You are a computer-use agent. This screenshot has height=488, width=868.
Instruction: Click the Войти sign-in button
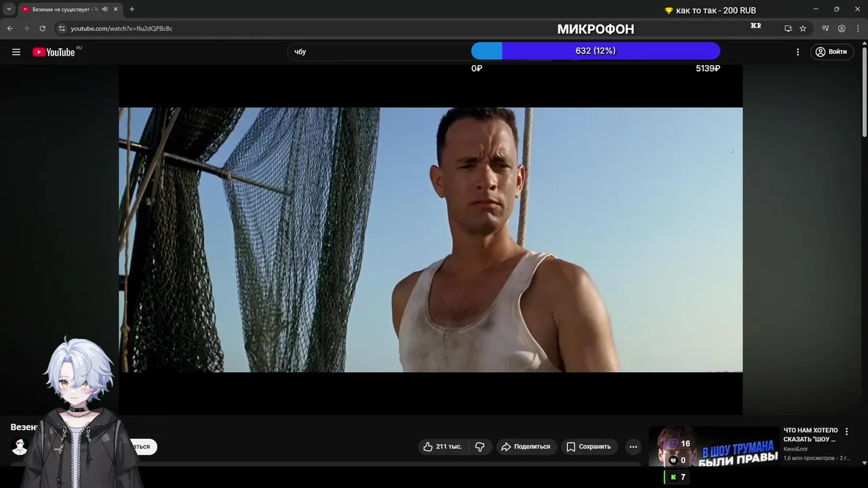tap(832, 52)
